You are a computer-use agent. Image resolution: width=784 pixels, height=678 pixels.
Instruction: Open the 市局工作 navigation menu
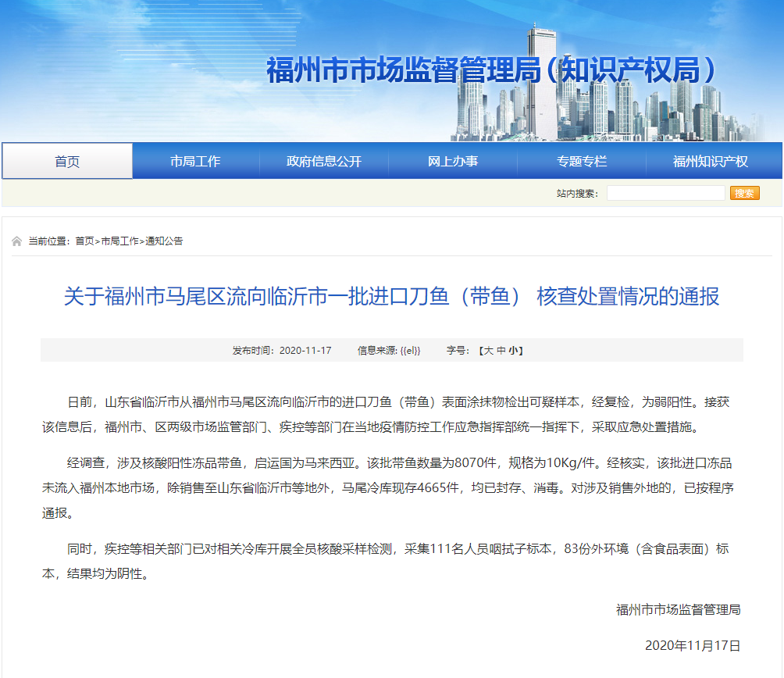pyautogui.click(x=195, y=161)
